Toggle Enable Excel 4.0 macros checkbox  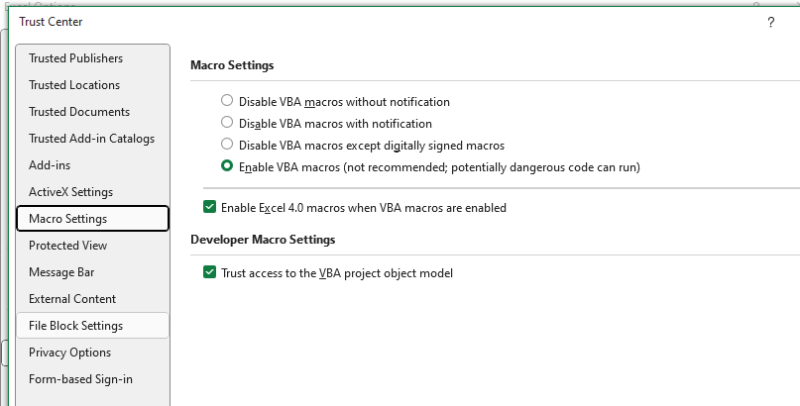point(210,208)
